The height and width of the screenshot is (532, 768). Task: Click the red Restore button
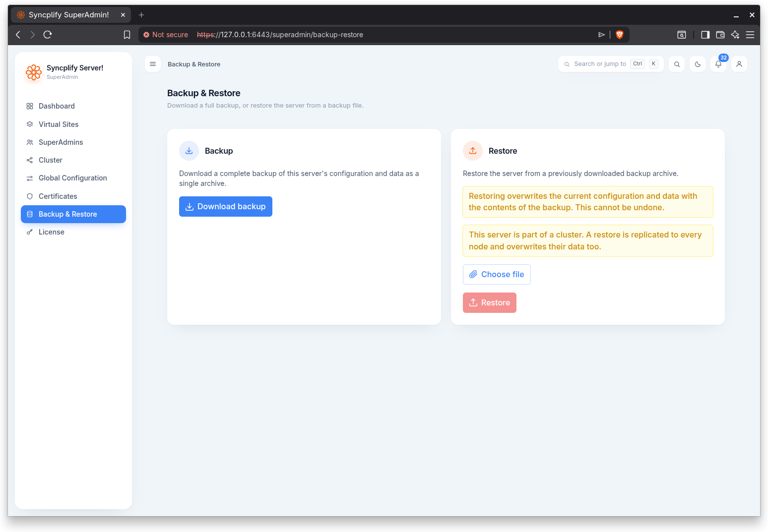pos(490,302)
